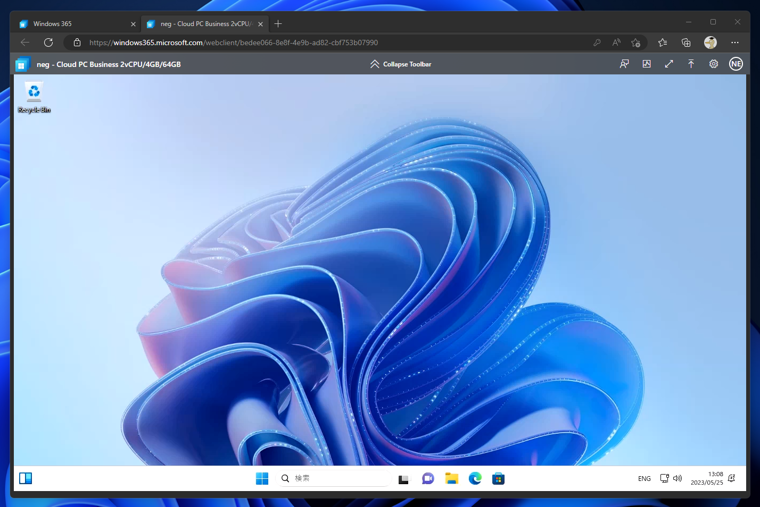Open Microsoft Store from taskbar
Screen dimensions: 760x507
tap(498, 479)
